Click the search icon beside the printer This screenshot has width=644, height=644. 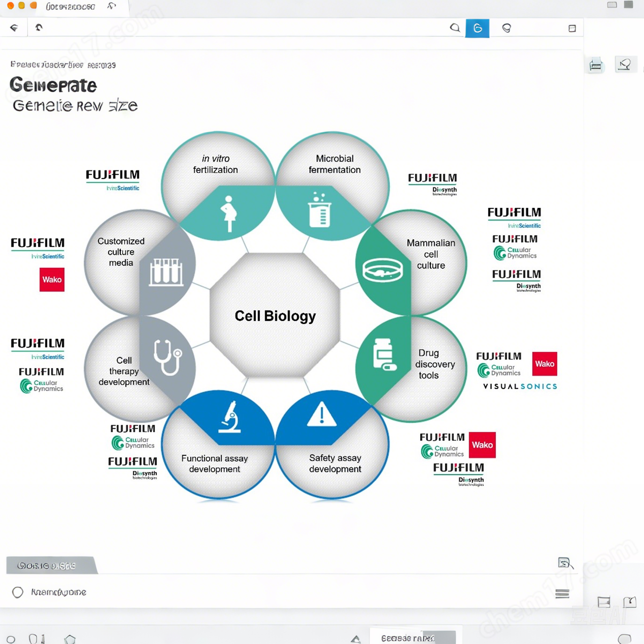pos(625,64)
